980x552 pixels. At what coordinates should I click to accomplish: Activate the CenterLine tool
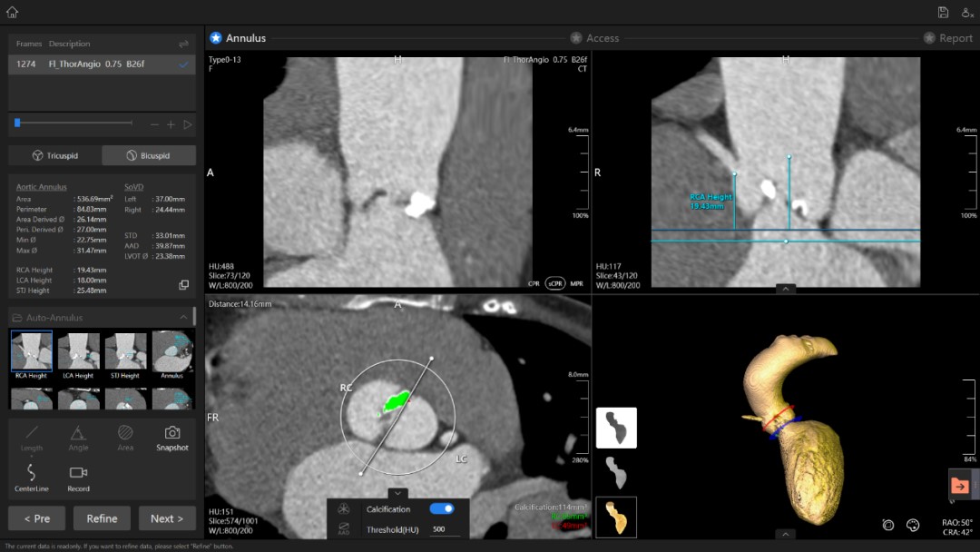31,477
